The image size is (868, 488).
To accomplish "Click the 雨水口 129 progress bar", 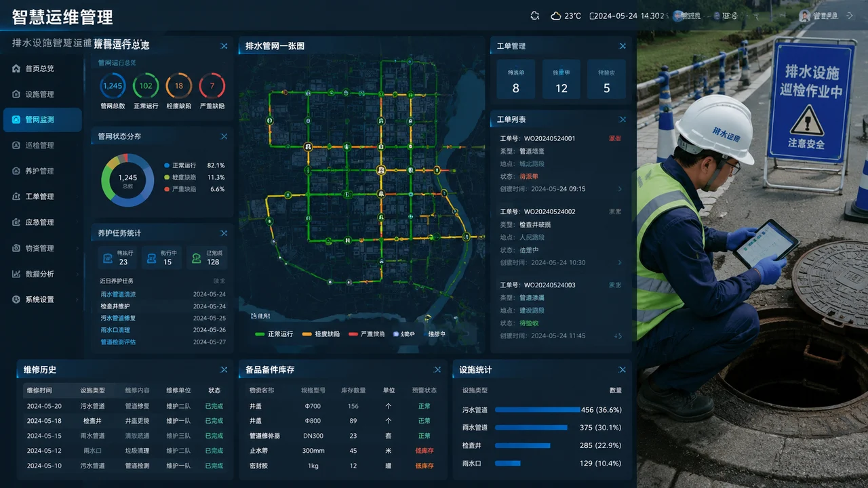I will point(507,463).
